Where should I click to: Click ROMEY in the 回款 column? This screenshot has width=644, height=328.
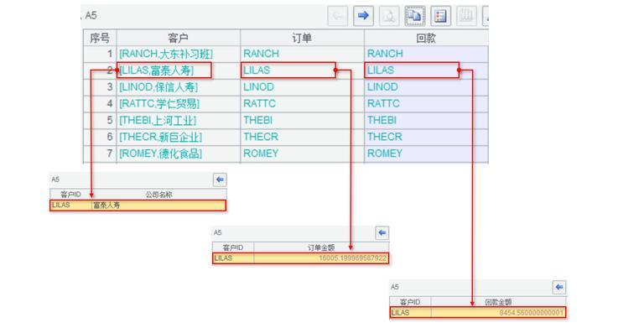click(426, 154)
